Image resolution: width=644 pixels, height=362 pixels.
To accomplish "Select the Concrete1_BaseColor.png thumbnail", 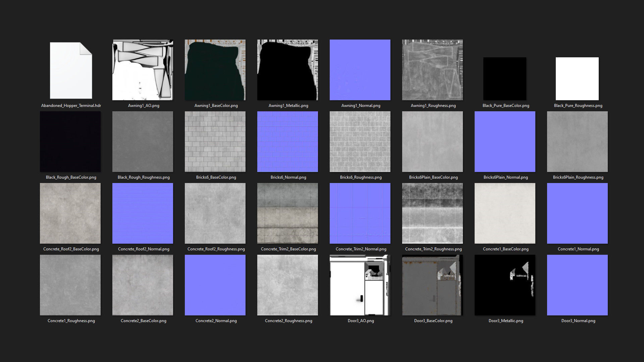I will point(505,213).
